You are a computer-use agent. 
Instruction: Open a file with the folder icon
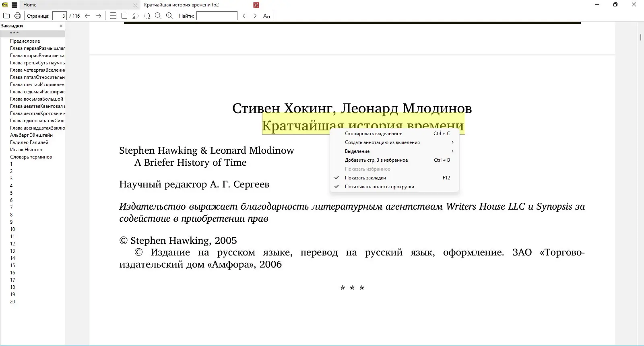6,16
